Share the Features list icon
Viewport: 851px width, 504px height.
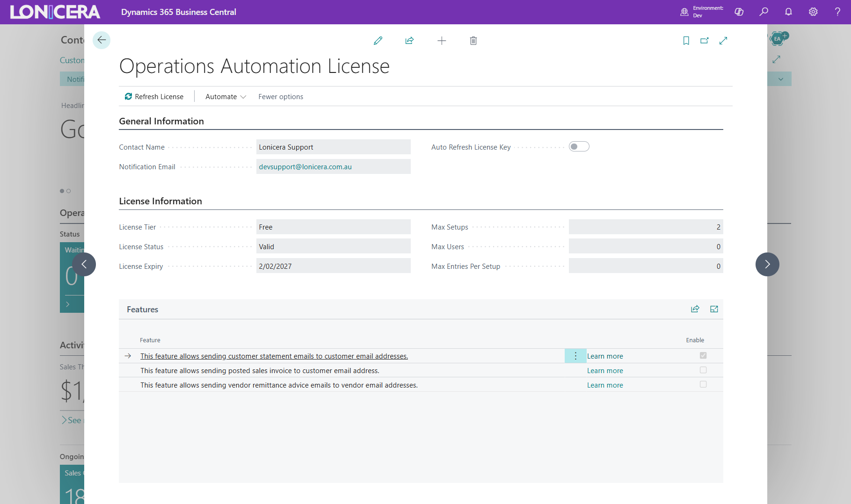(x=695, y=309)
